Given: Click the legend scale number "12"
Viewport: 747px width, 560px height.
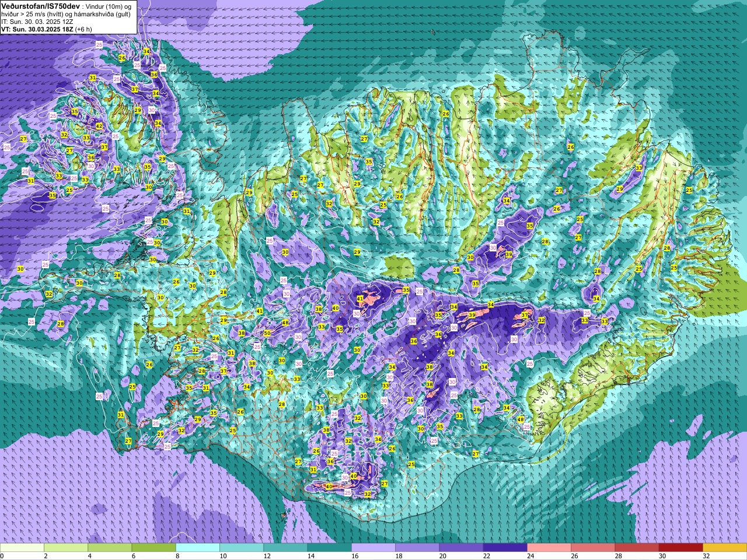Looking at the screenshot, I should pyautogui.click(x=267, y=556).
